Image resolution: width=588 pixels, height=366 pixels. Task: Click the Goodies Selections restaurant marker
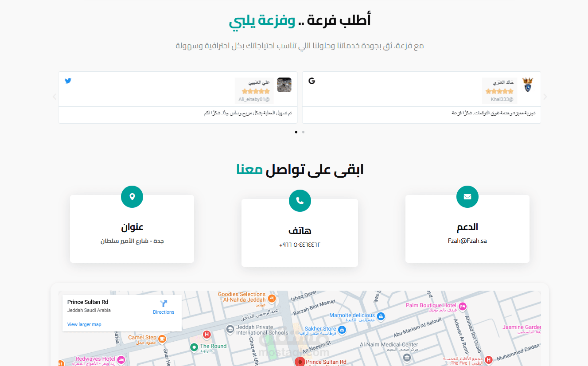point(272,299)
